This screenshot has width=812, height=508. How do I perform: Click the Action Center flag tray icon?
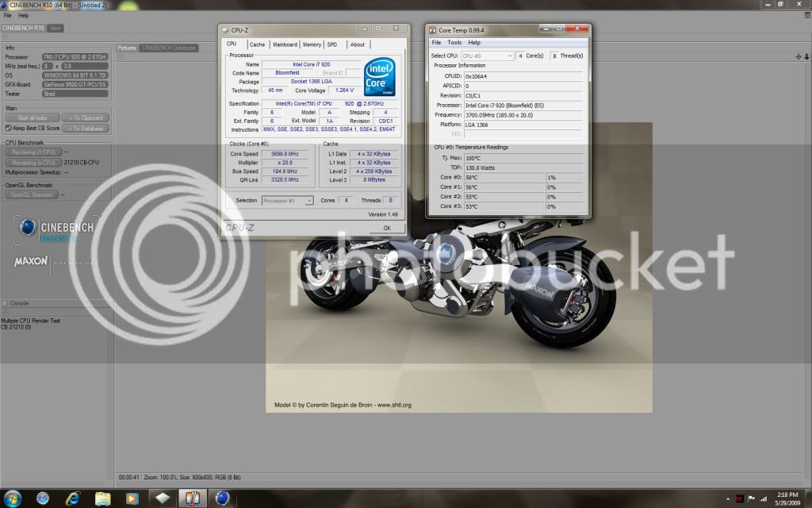tap(752, 498)
